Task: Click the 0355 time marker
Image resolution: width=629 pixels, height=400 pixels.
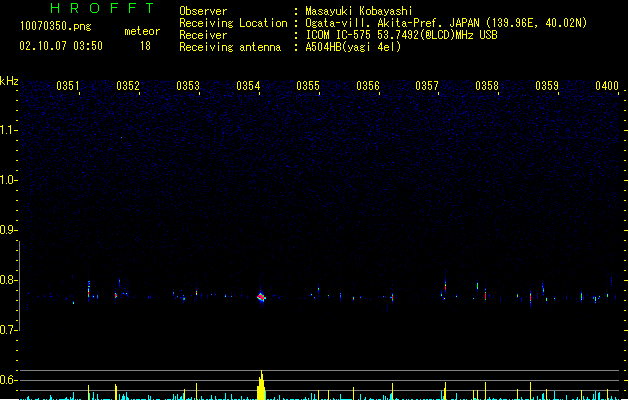Action: 308,86
